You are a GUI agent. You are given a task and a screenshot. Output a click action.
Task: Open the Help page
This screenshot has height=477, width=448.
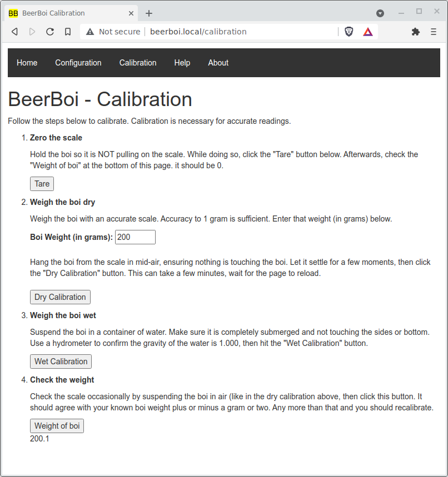(x=182, y=63)
